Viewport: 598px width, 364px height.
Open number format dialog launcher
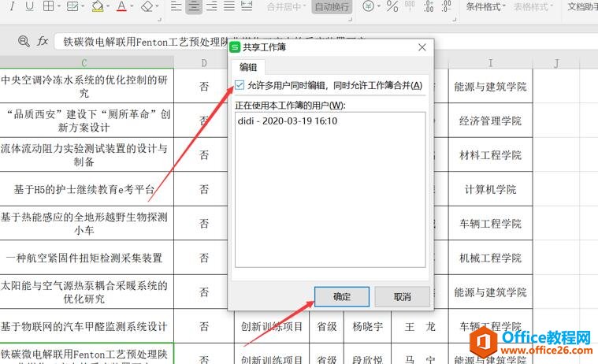455,19
